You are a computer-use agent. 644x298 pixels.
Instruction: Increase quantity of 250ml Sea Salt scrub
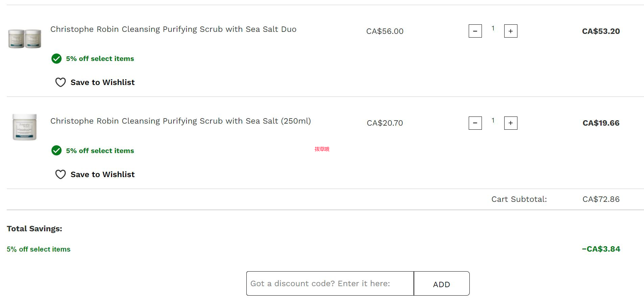coord(511,123)
